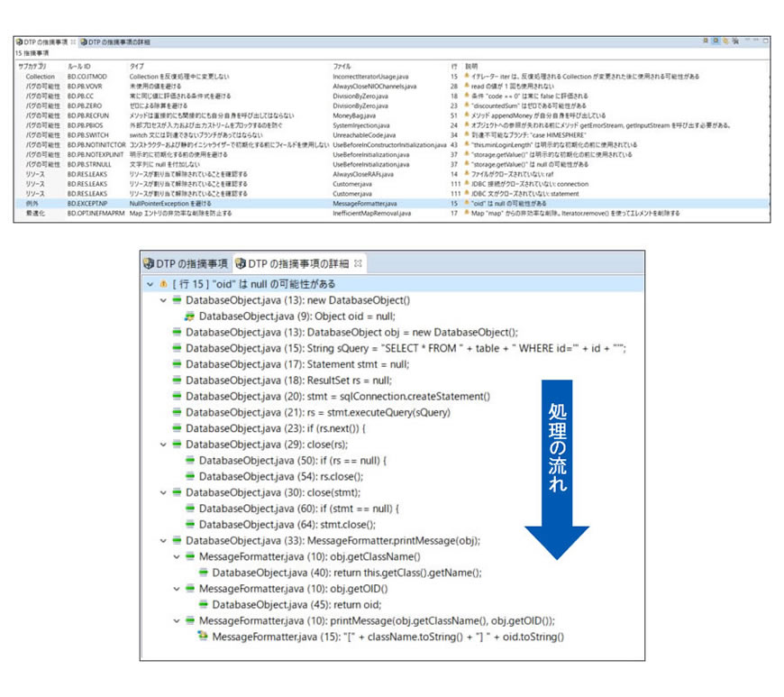Click step icon beside "(45): return oid;"
This screenshot has width=784, height=697.
click(x=203, y=604)
